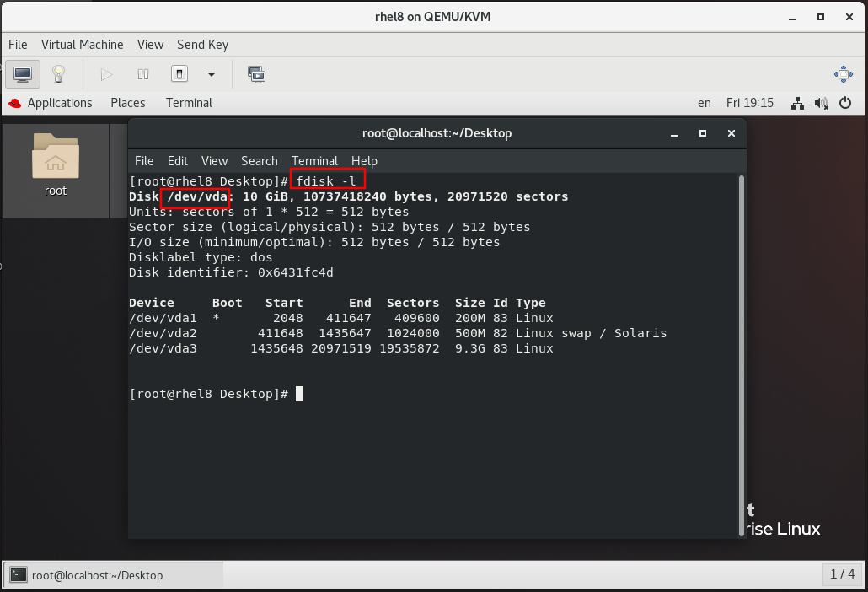The image size is (868, 592).
Task: Select the virtual machine console display icon
Action: tap(23, 74)
